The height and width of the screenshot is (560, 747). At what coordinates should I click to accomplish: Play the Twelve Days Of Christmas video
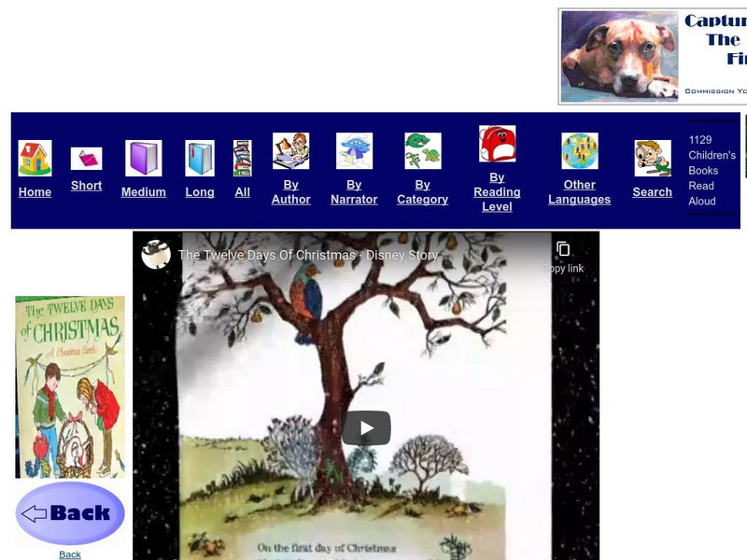[365, 426]
